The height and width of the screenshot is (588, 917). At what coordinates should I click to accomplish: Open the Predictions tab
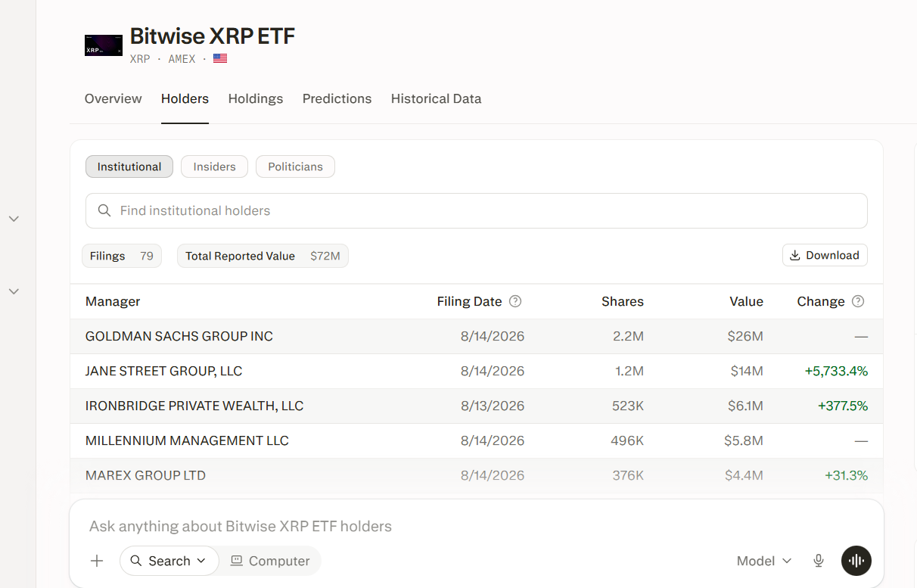[x=337, y=98]
